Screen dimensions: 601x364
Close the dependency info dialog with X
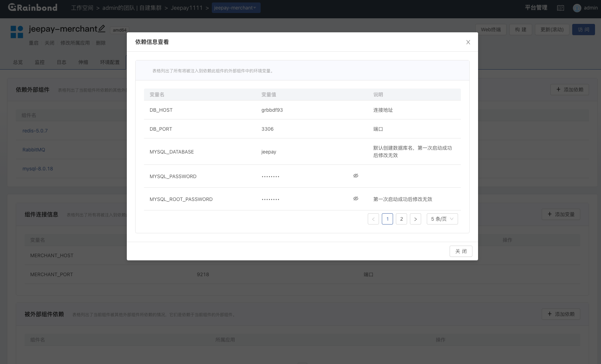point(468,42)
